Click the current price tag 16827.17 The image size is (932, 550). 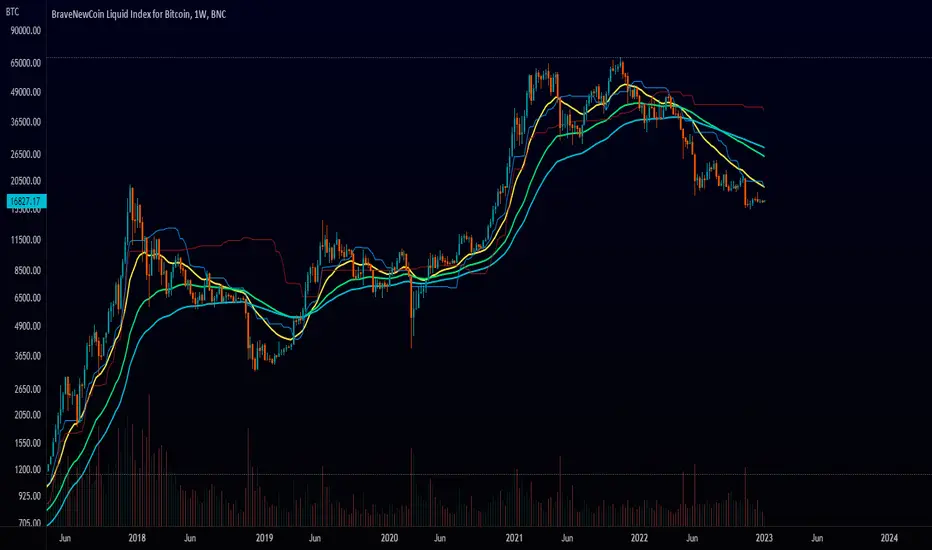coord(26,201)
